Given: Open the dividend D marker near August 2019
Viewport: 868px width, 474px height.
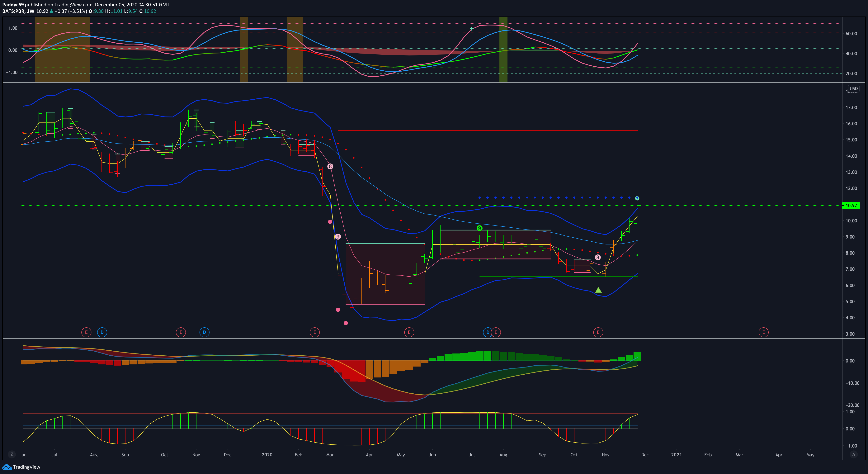Looking at the screenshot, I should tap(102, 332).
